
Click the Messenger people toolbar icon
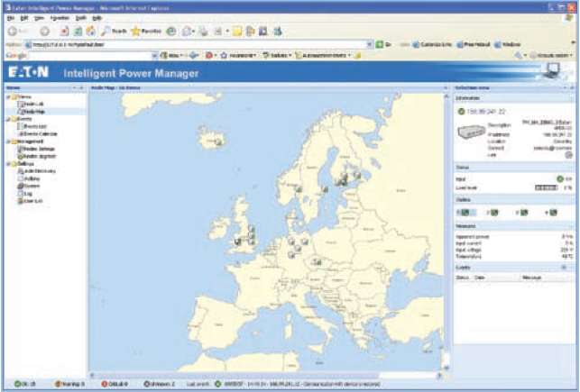278,32
